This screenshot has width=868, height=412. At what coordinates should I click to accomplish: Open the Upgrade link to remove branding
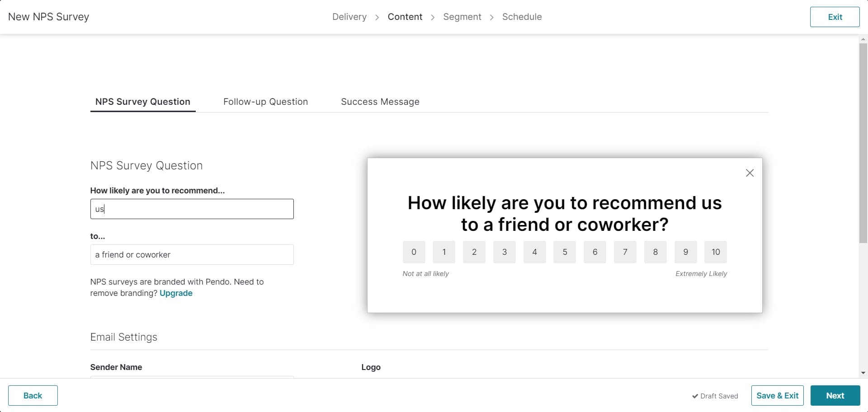[x=176, y=293]
